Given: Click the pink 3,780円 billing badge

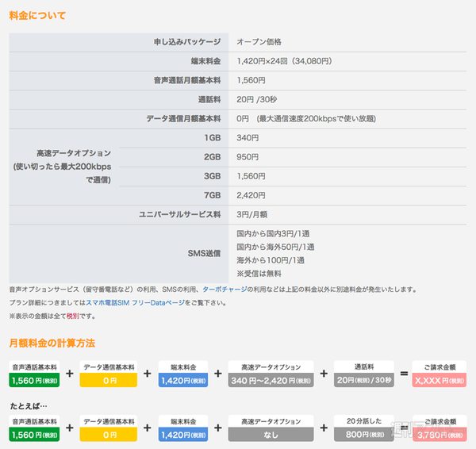Looking at the screenshot, I should pyautogui.click(x=440, y=435).
